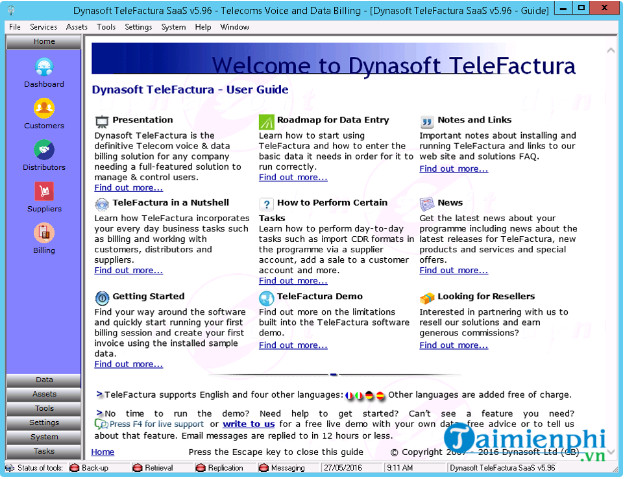Click the TeleFactura Demo globe icon
The height and width of the screenshot is (479, 624).
coord(266,298)
